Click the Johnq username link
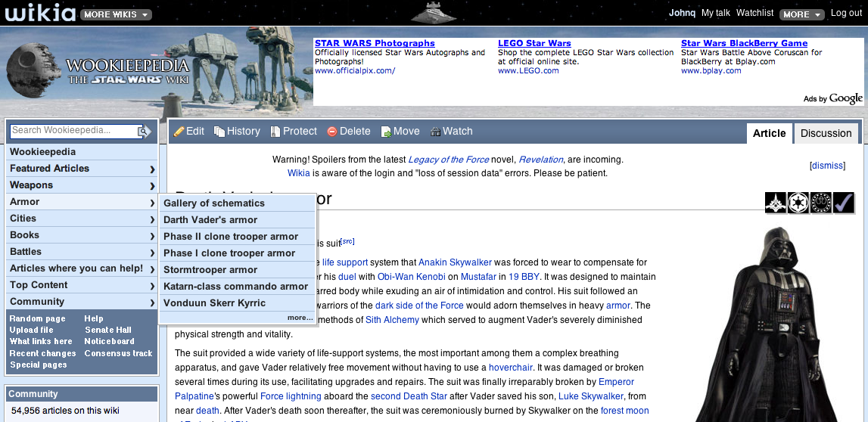868x422 pixels. [x=682, y=13]
